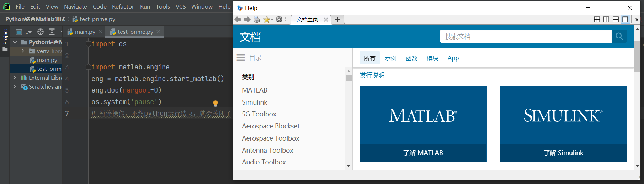644x184 pixels.
Task: Open the Refactor menu
Action: (x=123, y=7)
